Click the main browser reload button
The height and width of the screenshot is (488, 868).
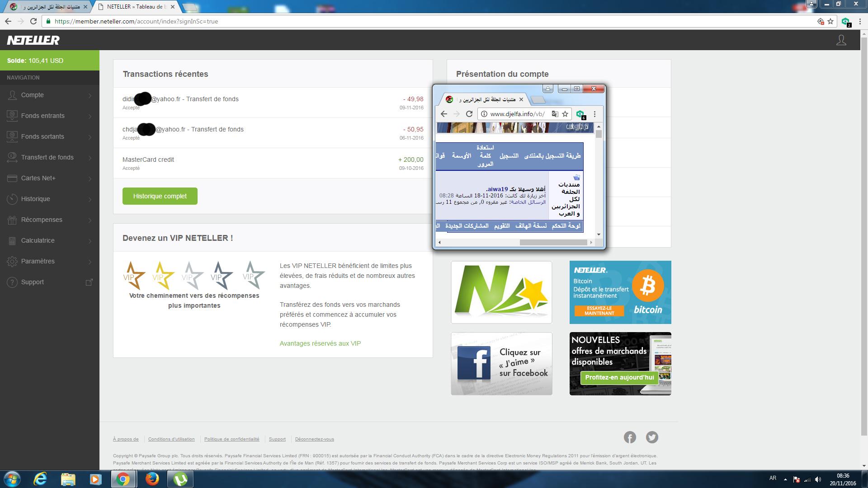coord(33,21)
